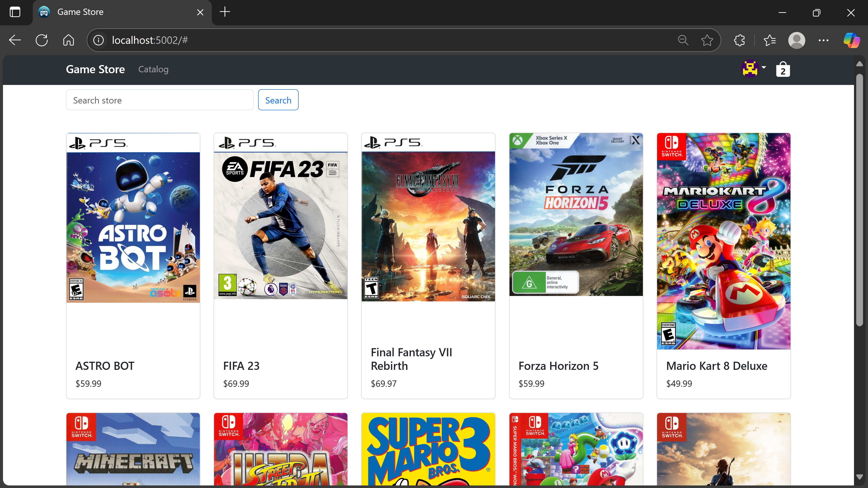View site information icon in address bar
868x488 pixels.
(98, 40)
